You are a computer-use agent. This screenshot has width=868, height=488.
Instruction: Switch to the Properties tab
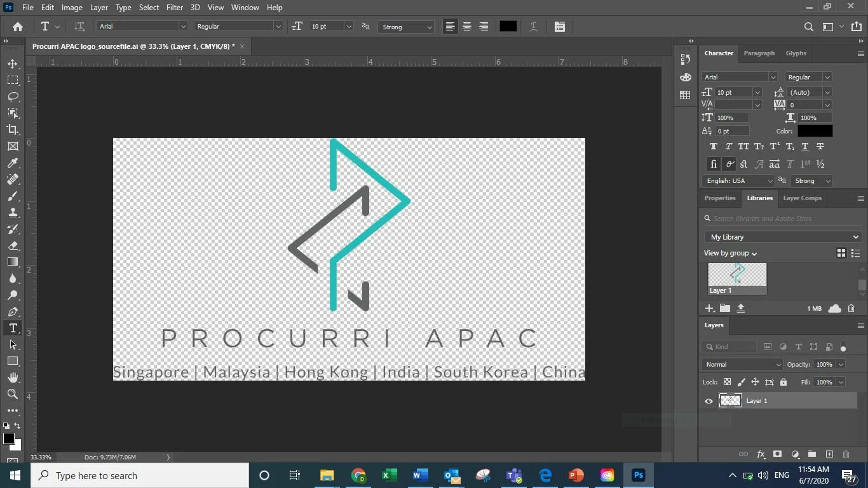coord(720,198)
